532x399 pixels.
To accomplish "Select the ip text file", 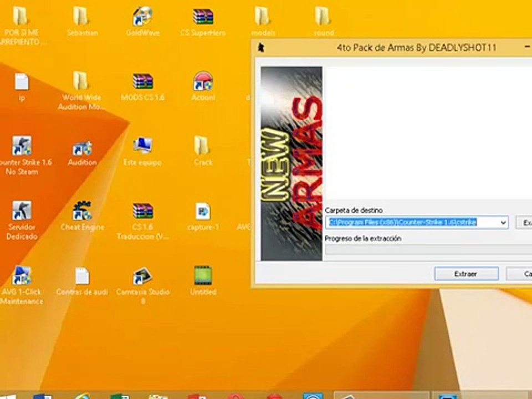I will [x=22, y=87].
